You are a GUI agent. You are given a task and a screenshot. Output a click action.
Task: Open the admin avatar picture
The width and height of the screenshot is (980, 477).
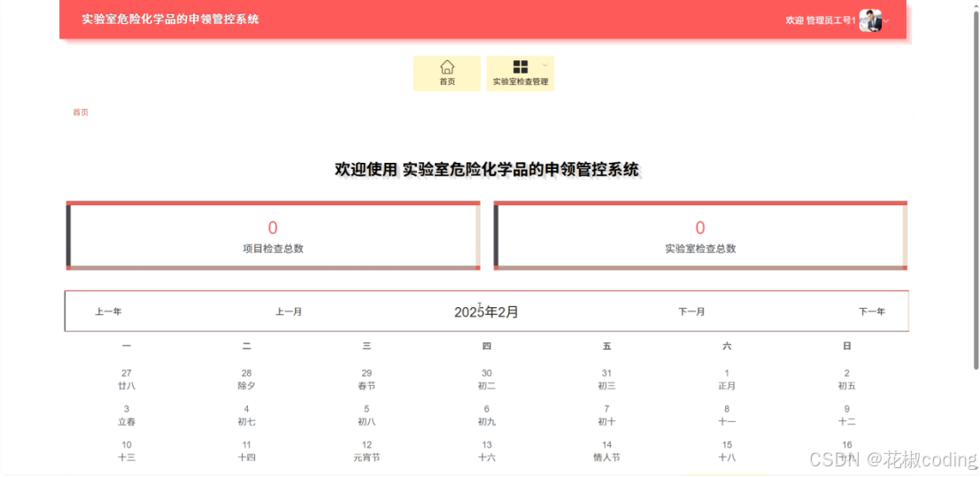tap(870, 20)
